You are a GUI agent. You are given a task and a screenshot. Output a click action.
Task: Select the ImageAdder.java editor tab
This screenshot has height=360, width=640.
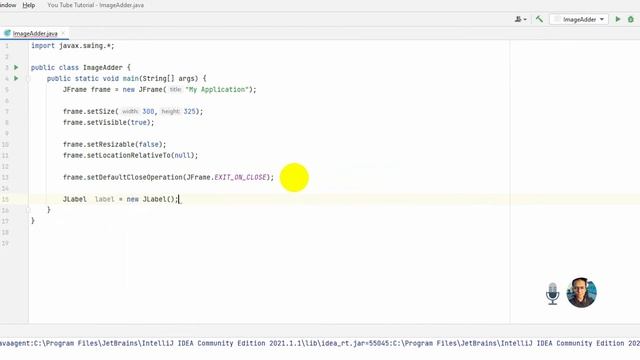(x=35, y=33)
